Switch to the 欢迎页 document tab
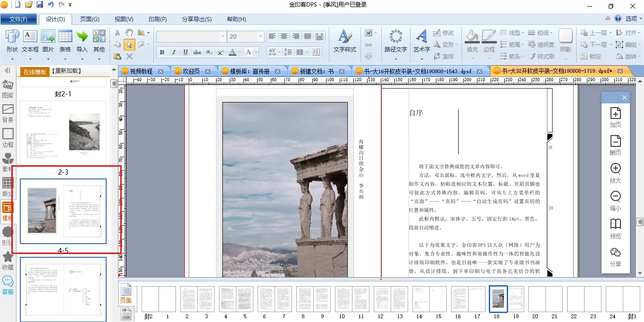The image size is (644, 322). [192, 71]
